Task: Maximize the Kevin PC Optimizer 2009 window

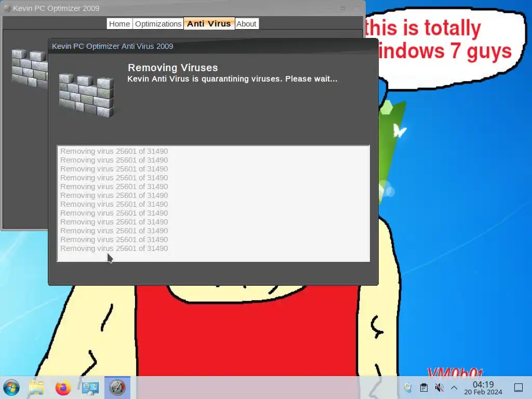Action: (x=343, y=8)
